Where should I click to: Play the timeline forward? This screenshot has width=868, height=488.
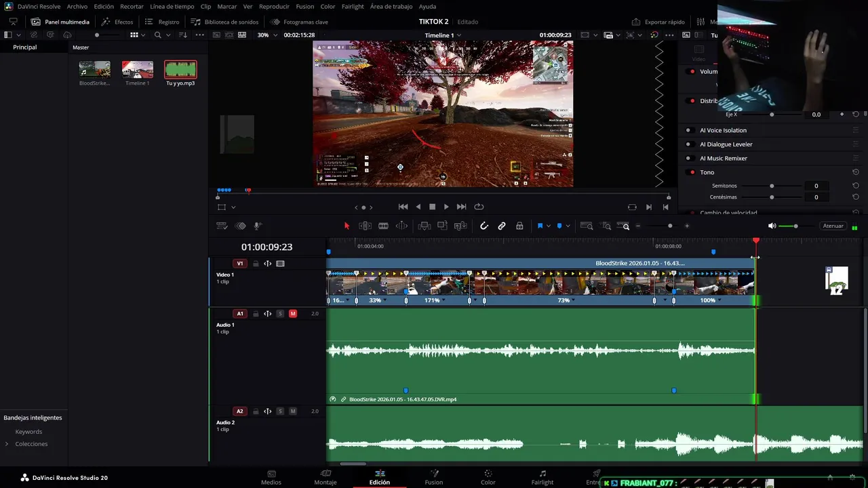pyautogui.click(x=446, y=207)
